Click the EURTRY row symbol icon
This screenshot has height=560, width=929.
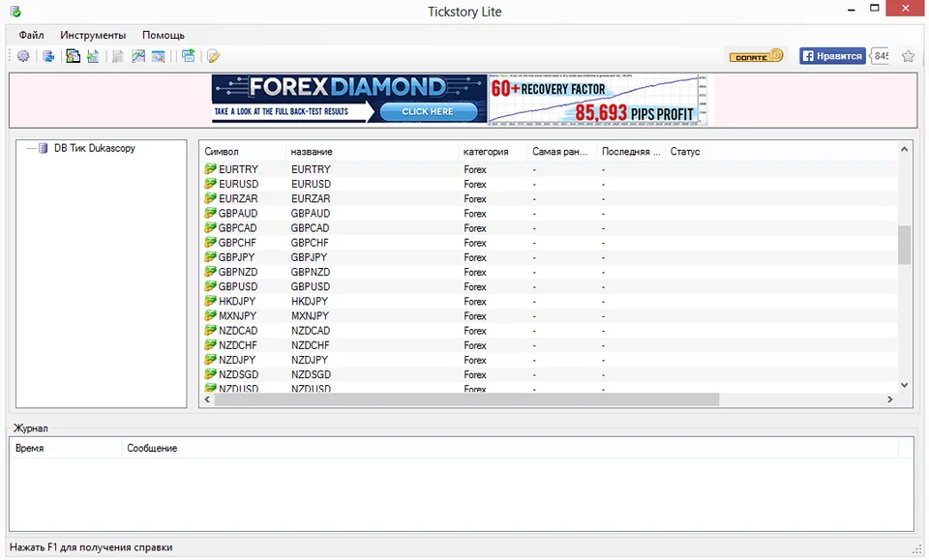pyautogui.click(x=210, y=169)
